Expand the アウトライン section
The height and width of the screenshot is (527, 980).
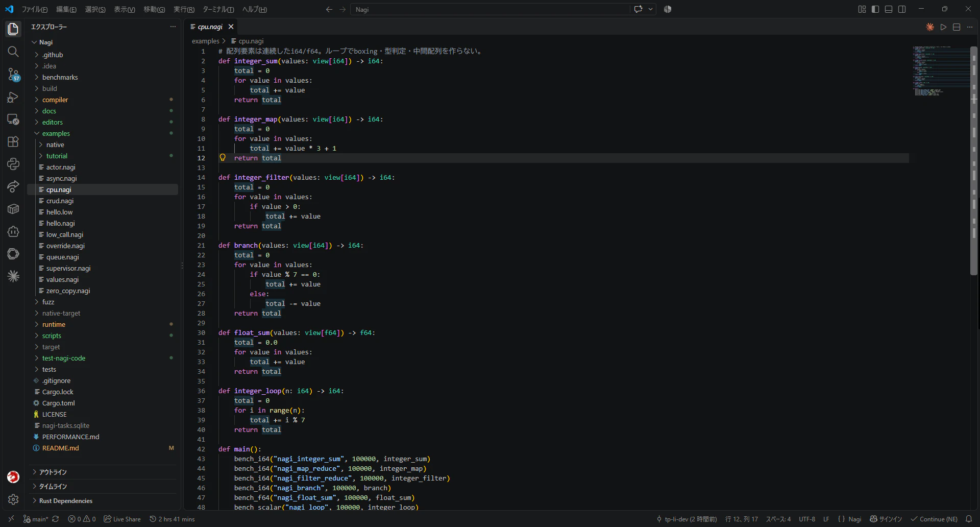pos(103,472)
